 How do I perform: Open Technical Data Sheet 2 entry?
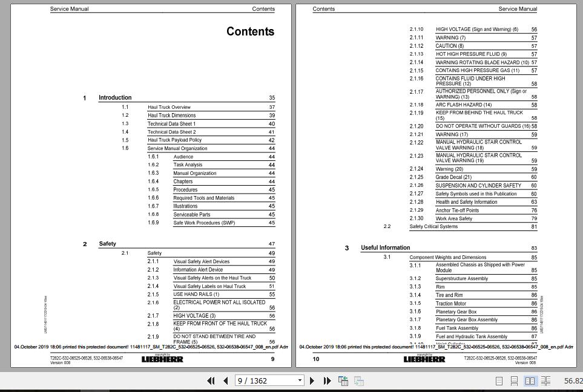click(x=172, y=132)
